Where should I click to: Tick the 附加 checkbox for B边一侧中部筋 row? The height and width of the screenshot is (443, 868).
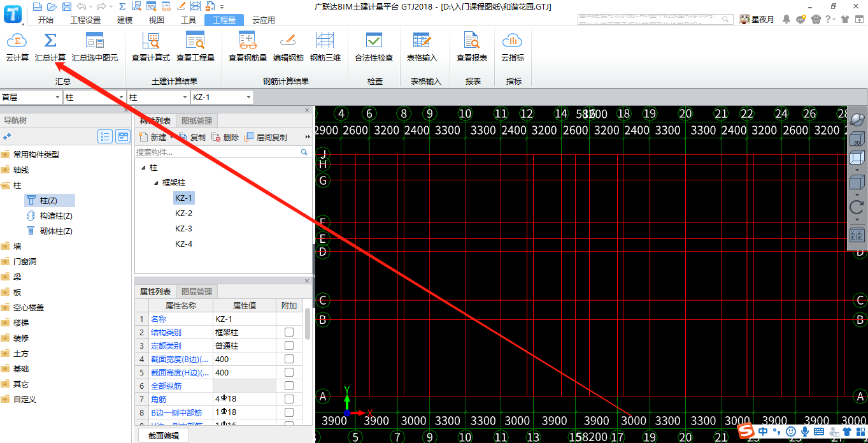[289, 412]
